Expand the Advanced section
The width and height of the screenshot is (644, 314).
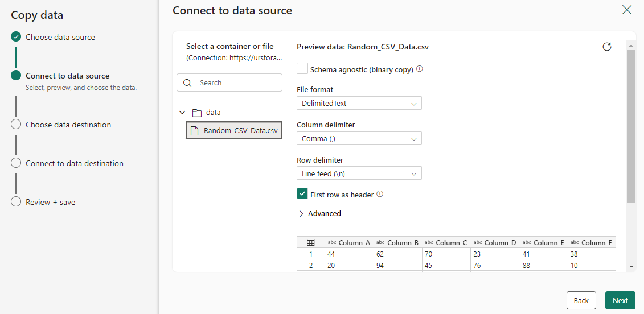(x=319, y=214)
